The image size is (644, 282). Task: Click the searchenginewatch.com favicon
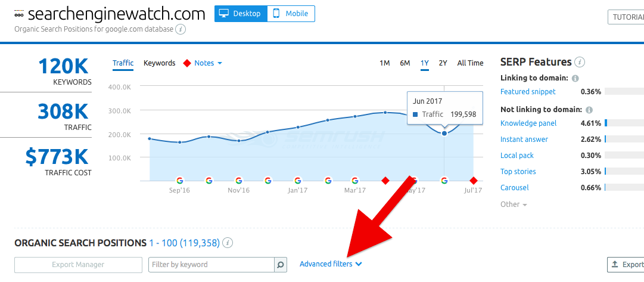point(19,14)
